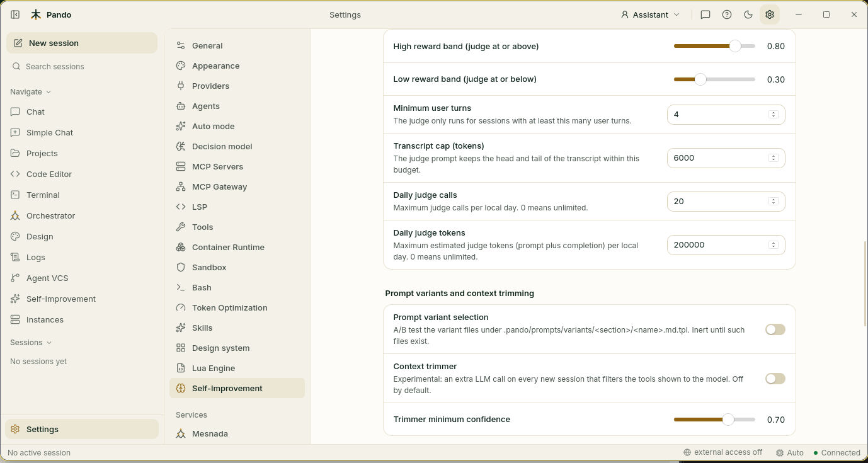Click the Instances server icon

(x=15, y=319)
